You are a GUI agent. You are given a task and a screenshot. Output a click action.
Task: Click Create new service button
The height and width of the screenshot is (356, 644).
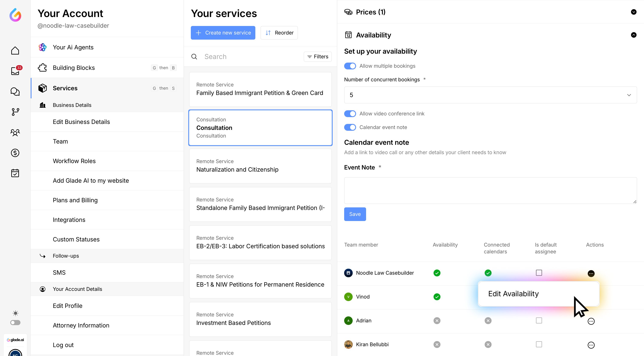coord(223,33)
